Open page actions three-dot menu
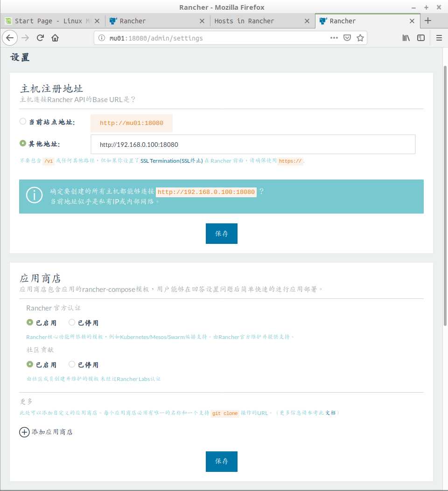The width and height of the screenshot is (448, 491). pyautogui.click(x=334, y=38)
